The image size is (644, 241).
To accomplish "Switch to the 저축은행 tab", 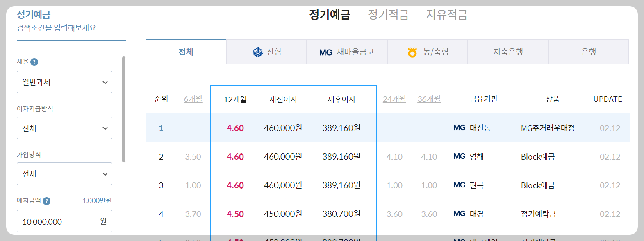I will (x=508, y=52).
